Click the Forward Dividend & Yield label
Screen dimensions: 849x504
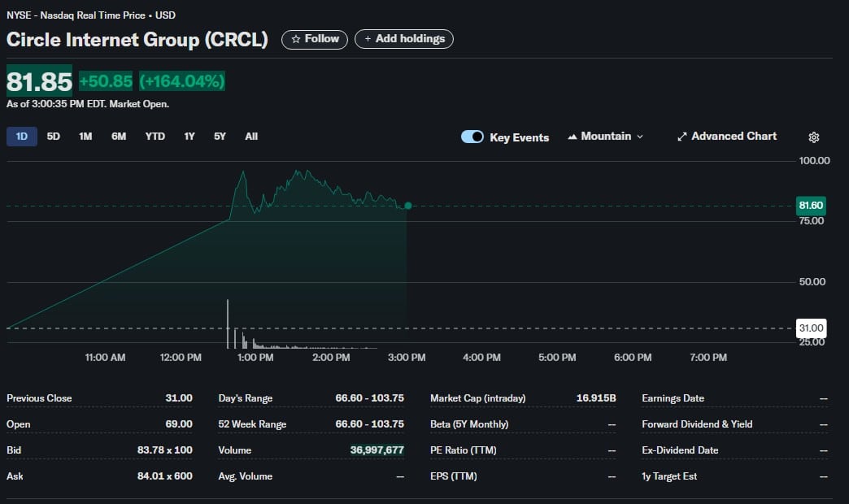(x=697, y=424)
